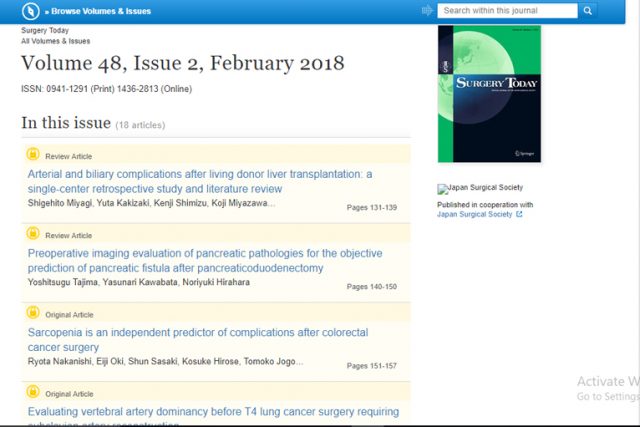Click access icon on arterial complications review article
This screenshot has height=427, width=640.
click(33, 155)
